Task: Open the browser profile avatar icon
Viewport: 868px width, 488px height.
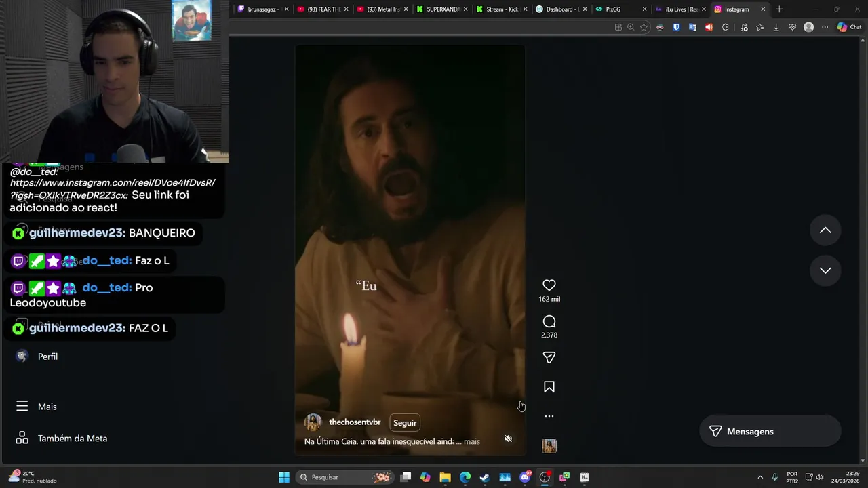Action: (808, 27)
